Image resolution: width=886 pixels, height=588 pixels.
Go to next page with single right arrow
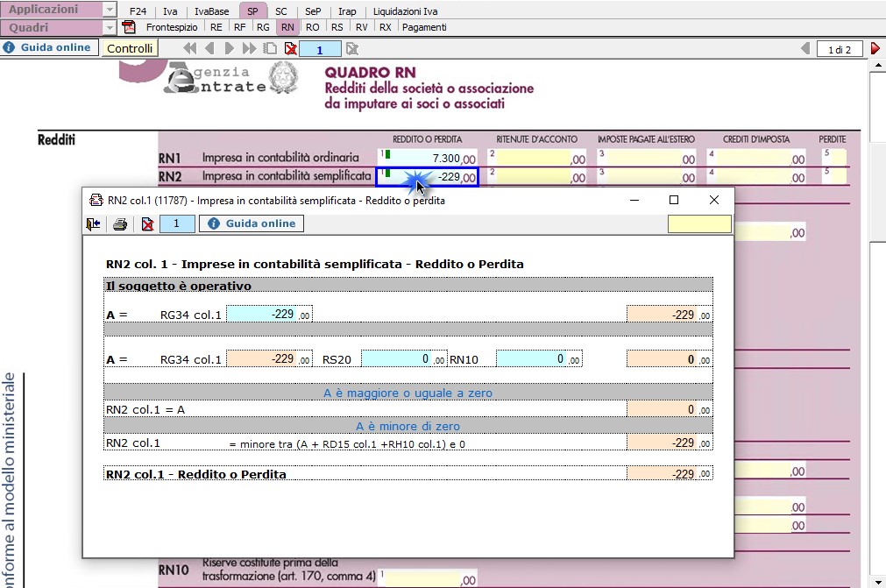coord(229,49)
